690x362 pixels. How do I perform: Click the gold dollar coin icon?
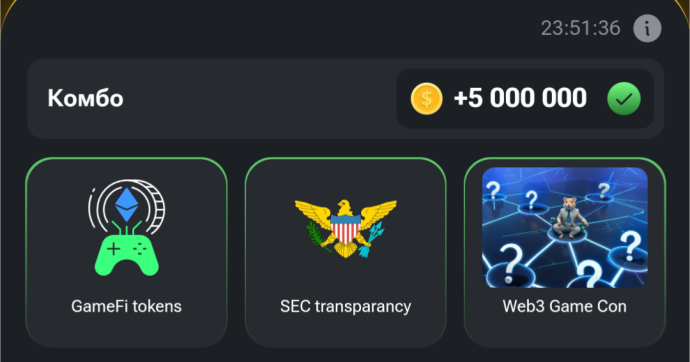[426, 99]
